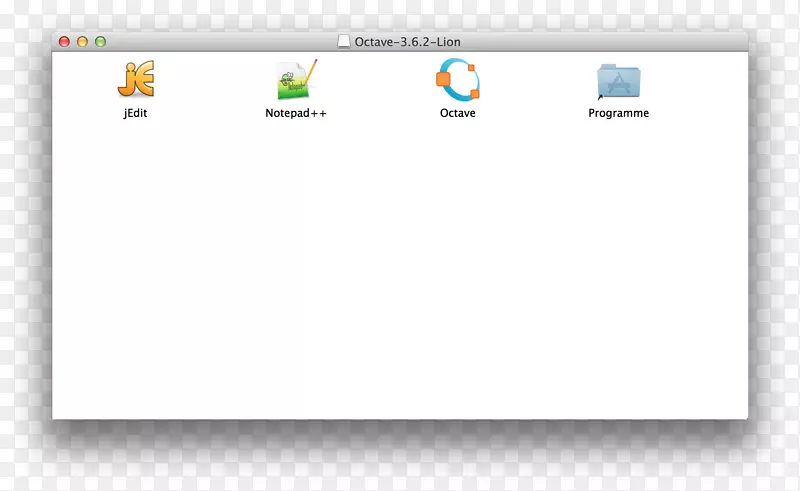Click the Programme label text
Image resolution: width=800 pixels, height=491 pixels.
(618, 113)
